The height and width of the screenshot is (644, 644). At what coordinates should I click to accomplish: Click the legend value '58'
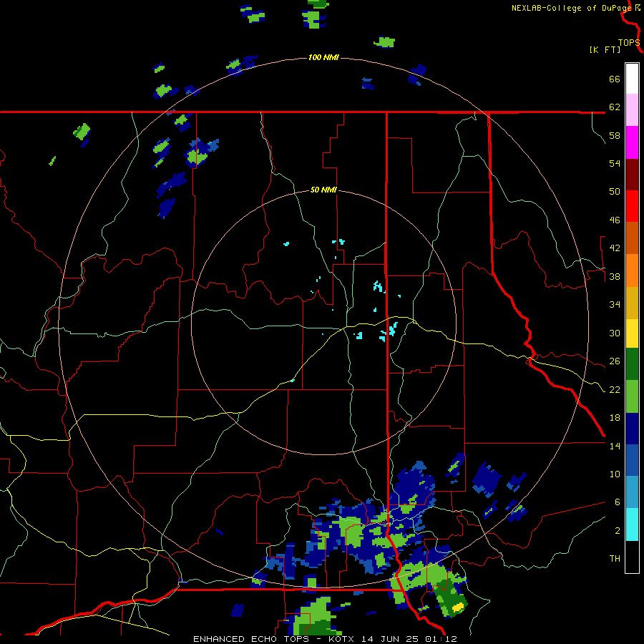615,135
